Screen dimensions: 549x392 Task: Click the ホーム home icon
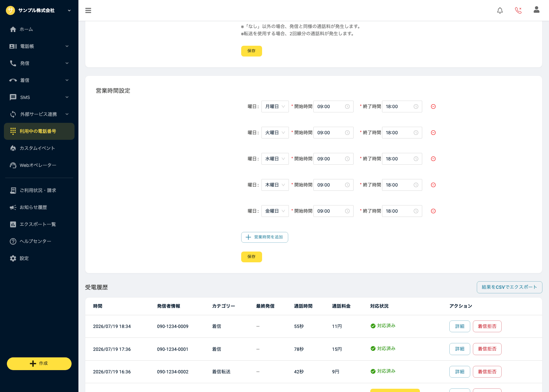pyautogui.click(x=13, y=29)
